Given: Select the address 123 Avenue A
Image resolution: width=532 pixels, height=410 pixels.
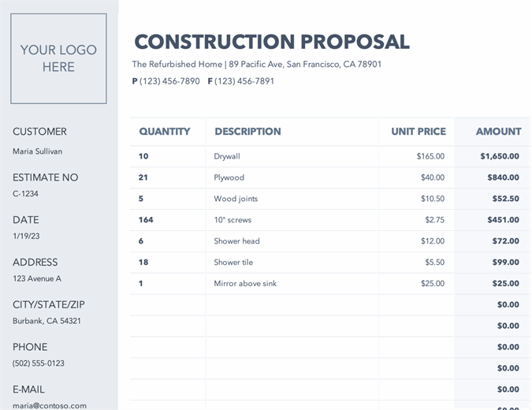Looking at the screenshot, I should (37, 278).
